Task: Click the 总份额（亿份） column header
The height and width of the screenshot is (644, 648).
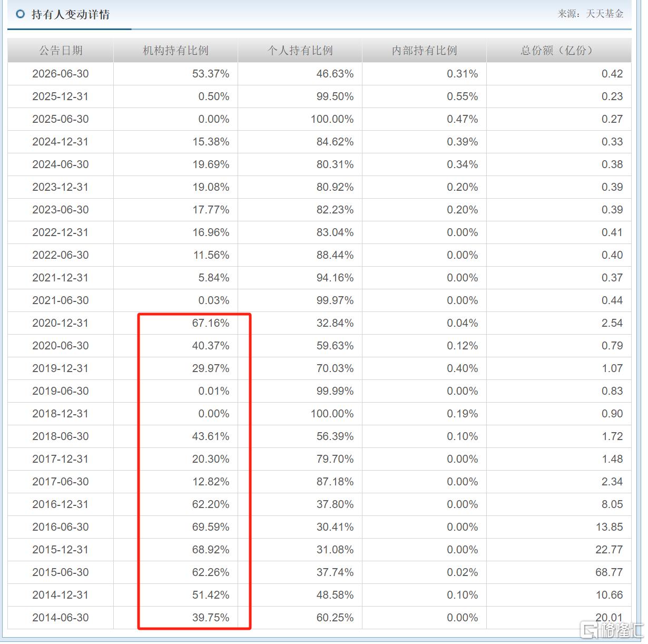Action: [559, 51]
